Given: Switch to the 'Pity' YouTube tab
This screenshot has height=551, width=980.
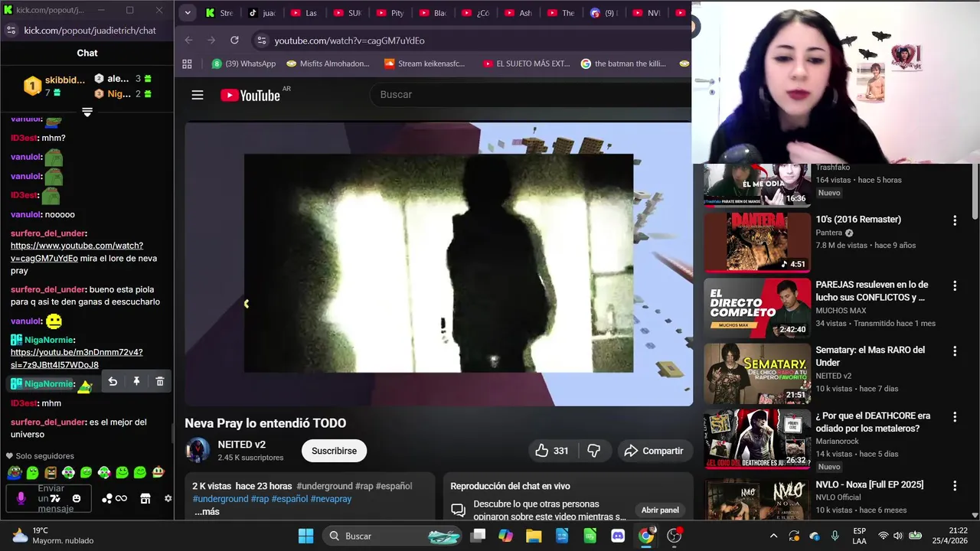Looking at the screenshot, I should [x=390, y=13].
